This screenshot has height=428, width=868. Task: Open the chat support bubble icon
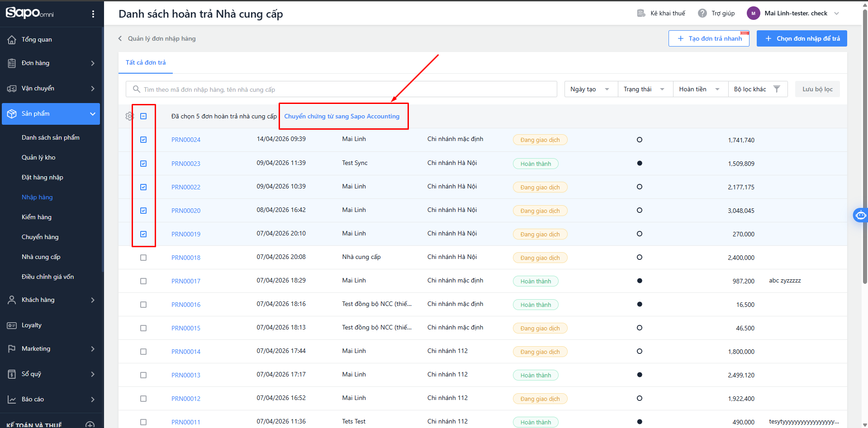860,215
